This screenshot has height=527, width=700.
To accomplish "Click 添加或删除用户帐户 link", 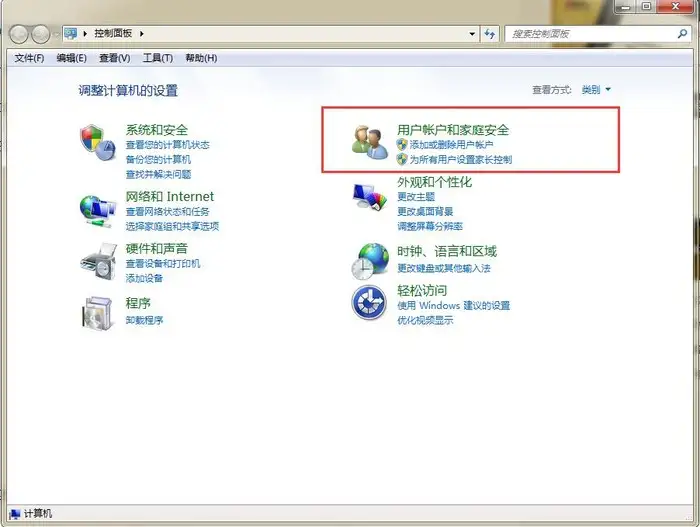I will coord(451,145).
